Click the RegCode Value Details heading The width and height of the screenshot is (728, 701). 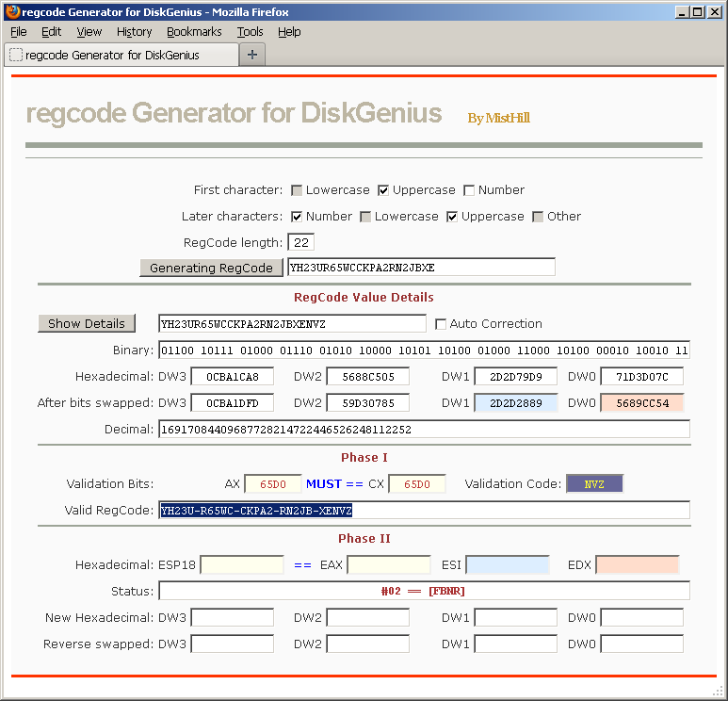(x=364, y=298)
